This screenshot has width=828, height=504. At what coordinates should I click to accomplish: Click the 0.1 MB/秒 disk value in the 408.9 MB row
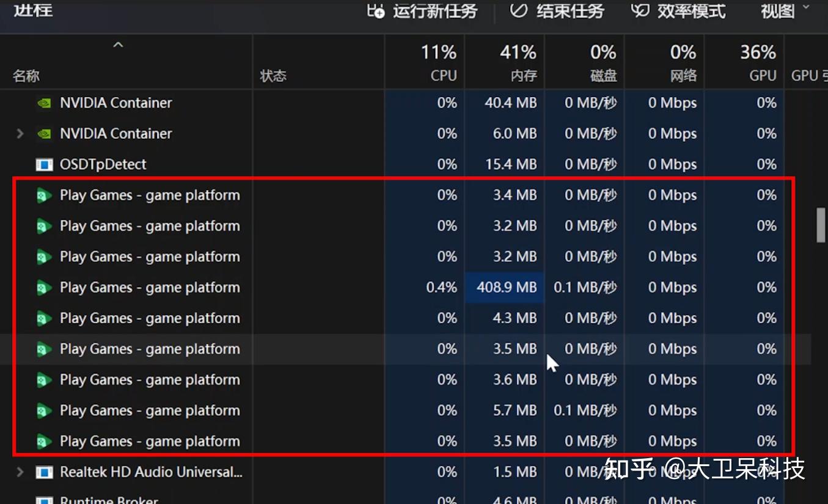point(585,287)
